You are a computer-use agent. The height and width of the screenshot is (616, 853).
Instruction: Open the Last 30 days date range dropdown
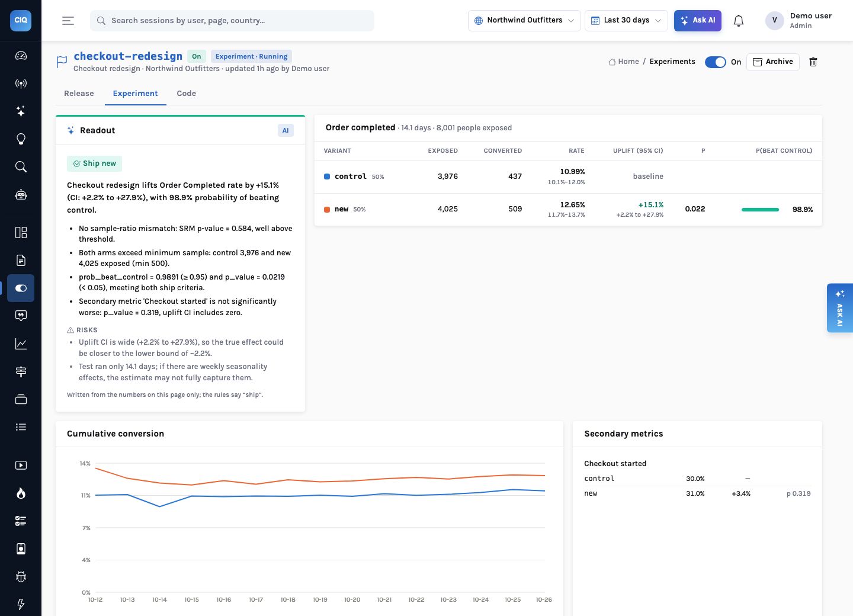point(626,21)
